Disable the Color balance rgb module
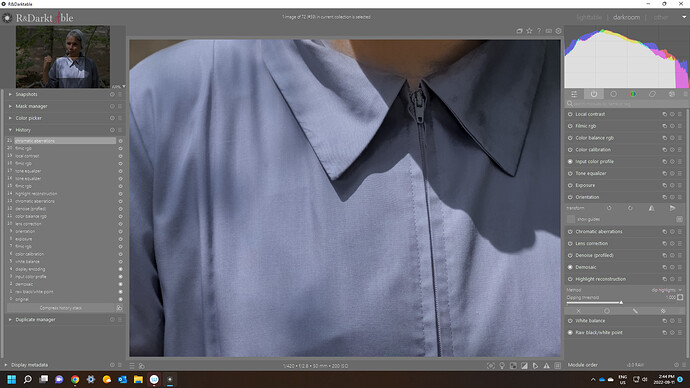Screen dimensions: 690x388 click(x=570, y=138)
